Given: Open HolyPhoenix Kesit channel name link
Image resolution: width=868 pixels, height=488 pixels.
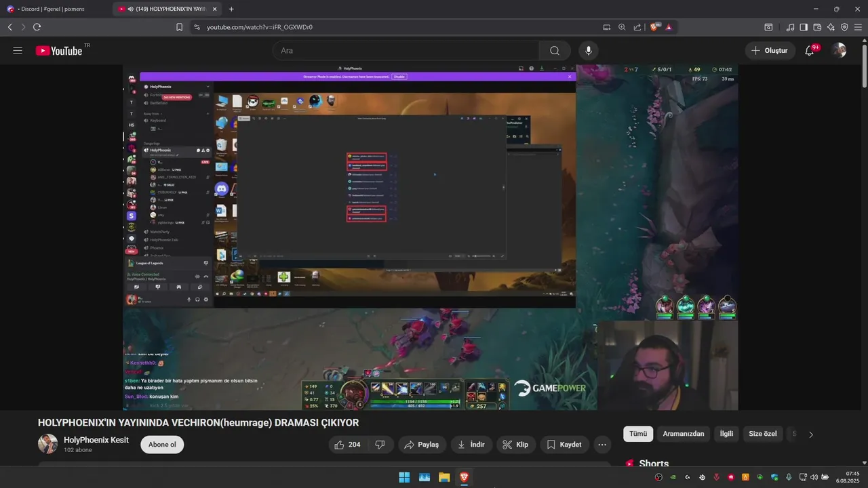Looking at the screenshot, I should click(96, 440).
